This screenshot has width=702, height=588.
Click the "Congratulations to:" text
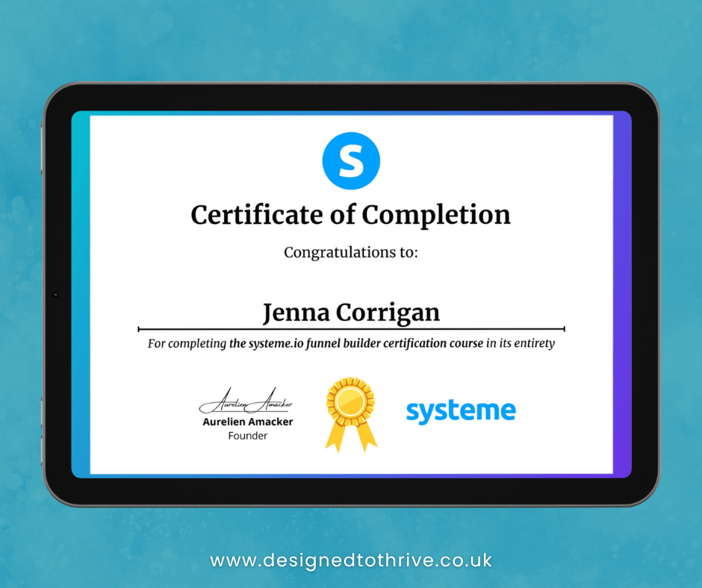(350, 252)
